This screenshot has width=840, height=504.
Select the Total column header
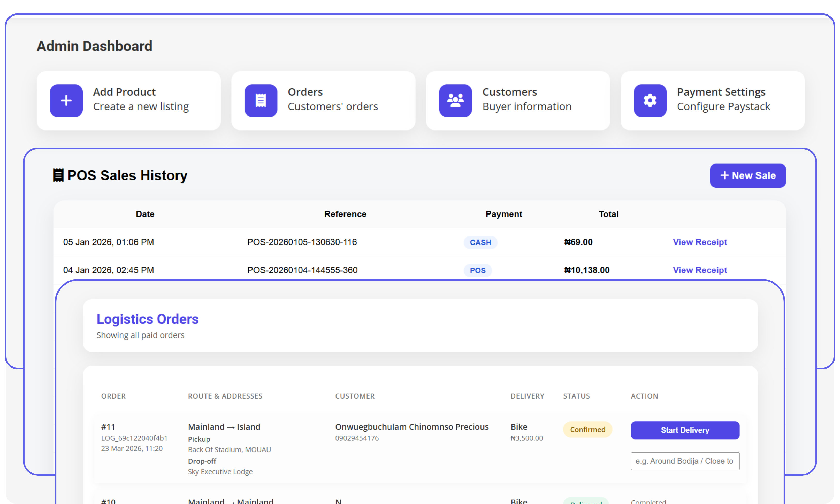pos(608,214)
